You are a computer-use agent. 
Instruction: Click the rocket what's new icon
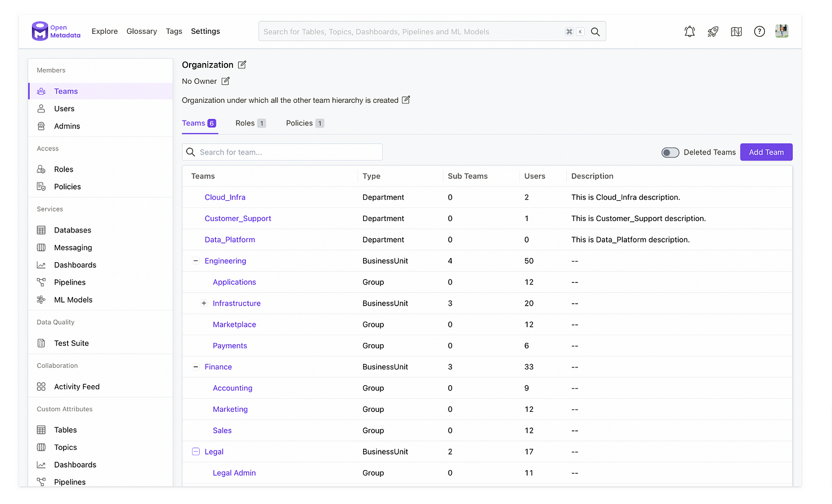(713, 31)
